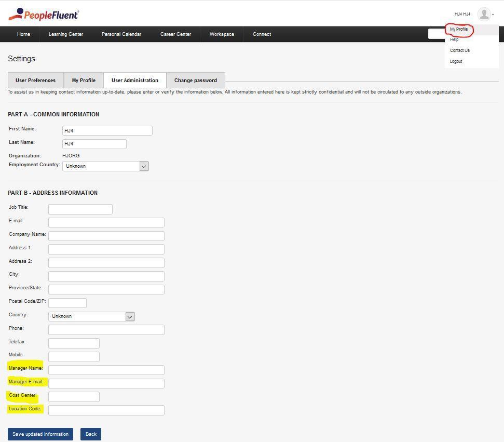Click the HJ4 HJ4 username text
Viewport: 504px width, 442px height.
click(462, 14)
